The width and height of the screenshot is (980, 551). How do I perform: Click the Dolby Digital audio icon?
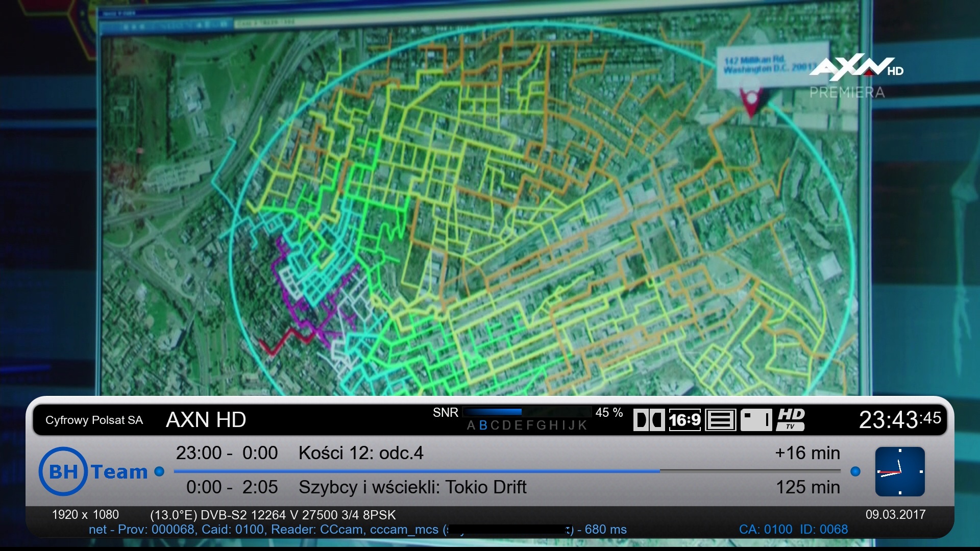pos(649,420)
